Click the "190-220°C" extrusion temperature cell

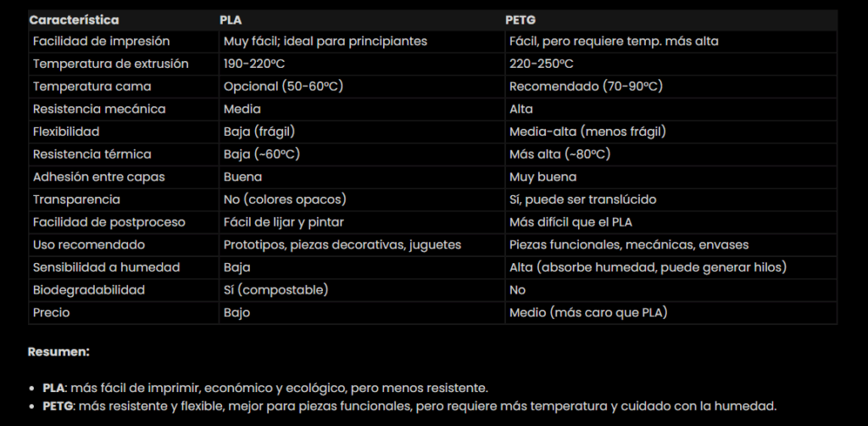255,64
